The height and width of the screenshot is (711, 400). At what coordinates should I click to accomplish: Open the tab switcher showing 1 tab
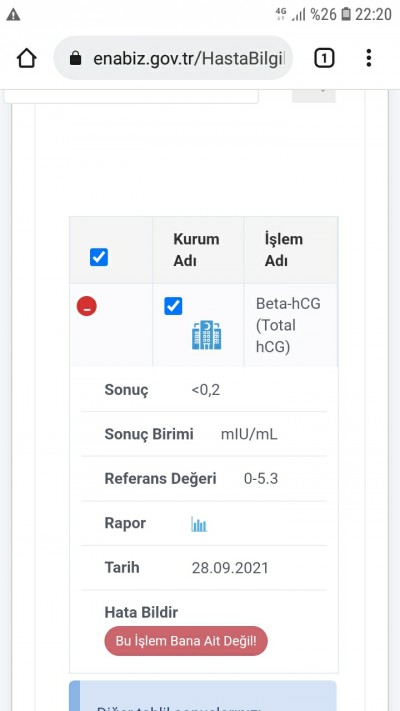coord(324,58)
